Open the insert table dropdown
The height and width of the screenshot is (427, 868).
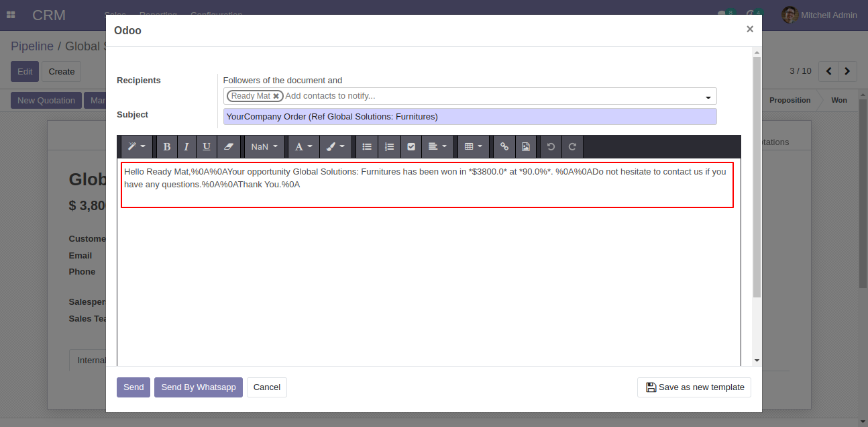point(474,146)
